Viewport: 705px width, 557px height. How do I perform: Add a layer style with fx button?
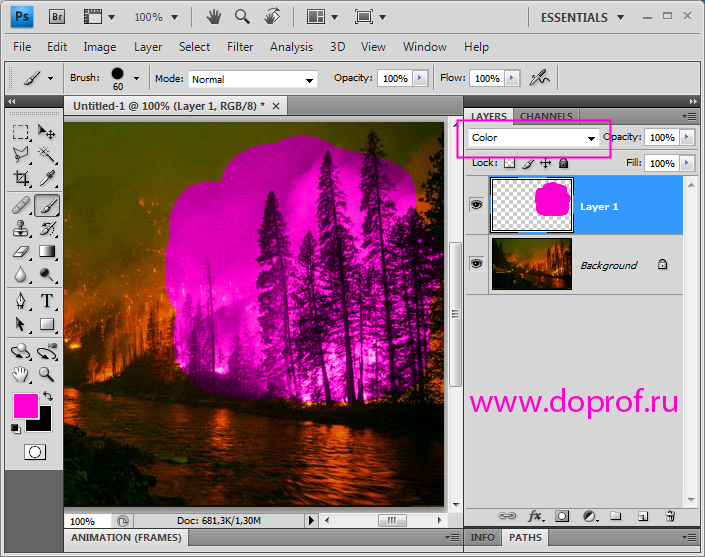coord(535,516)
